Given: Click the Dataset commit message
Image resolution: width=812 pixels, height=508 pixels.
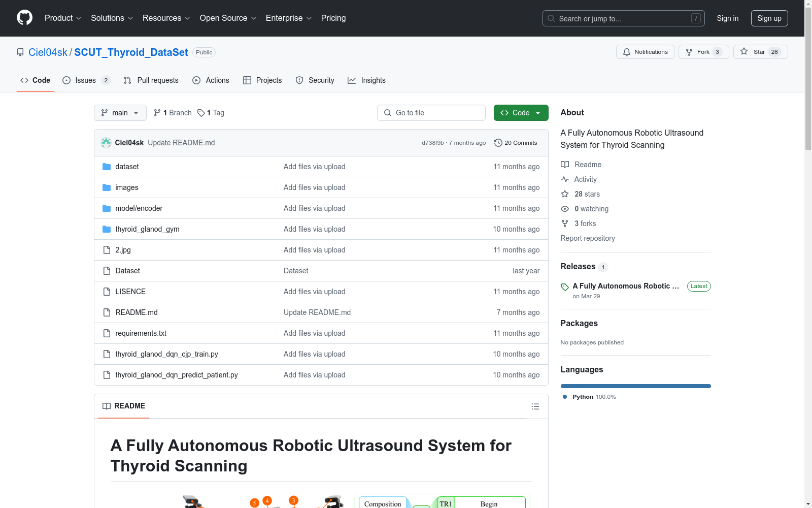Looking at the screenshot, I should (x=296, y=271).
